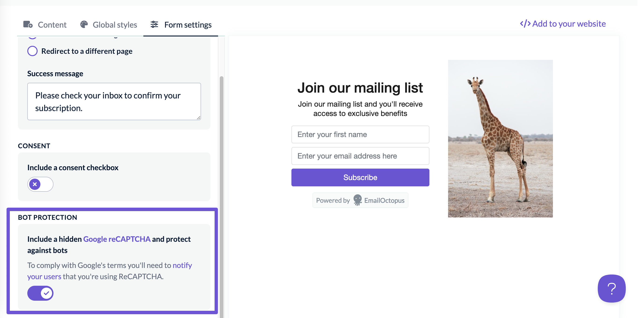The height and width of the screenshot is (318, 644).
Task: Enable the consent checkbox toggle
Action: (x=40, y=184)
